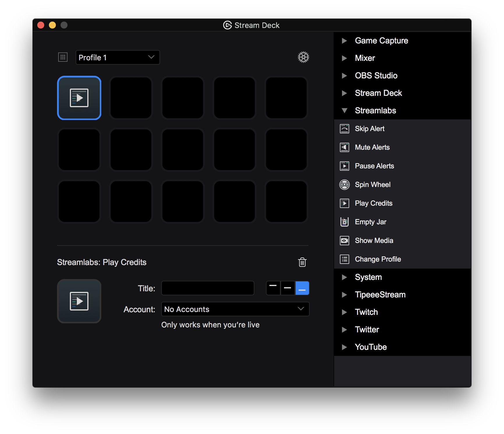Select the Spin Wheel action icon

[x=345, y=184]
